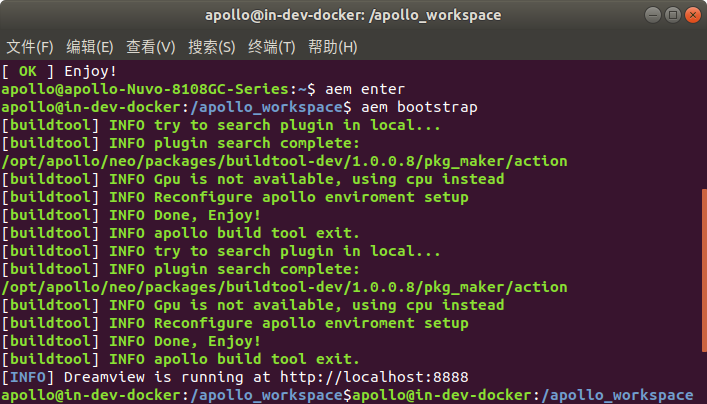Screen dimensions: 707x404
Task: Open the 终端(T) menu
Action: pyautogui.click(x=272, y=47)
